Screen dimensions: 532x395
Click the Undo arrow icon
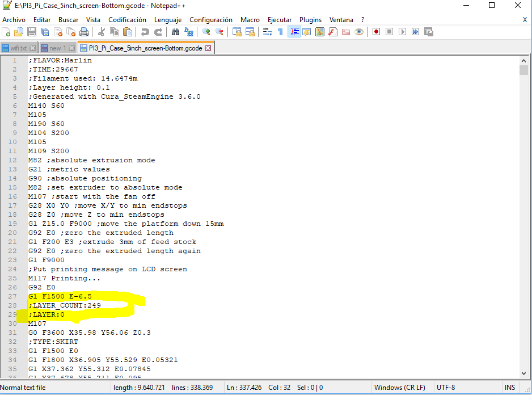[x=145, y=32]
